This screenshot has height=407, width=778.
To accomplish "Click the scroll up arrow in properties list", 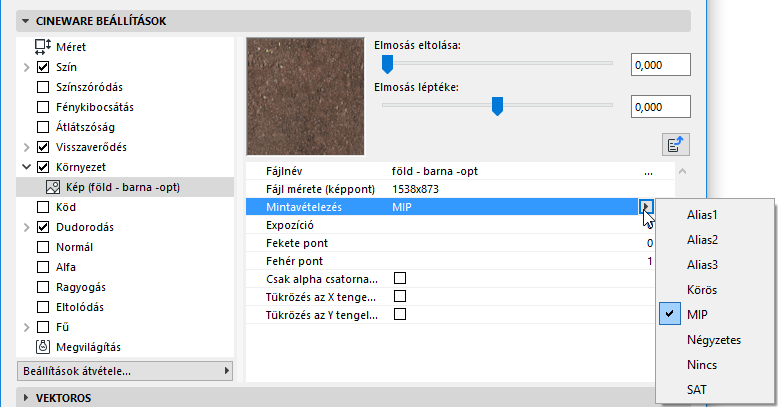I will [x=683, y=171].
